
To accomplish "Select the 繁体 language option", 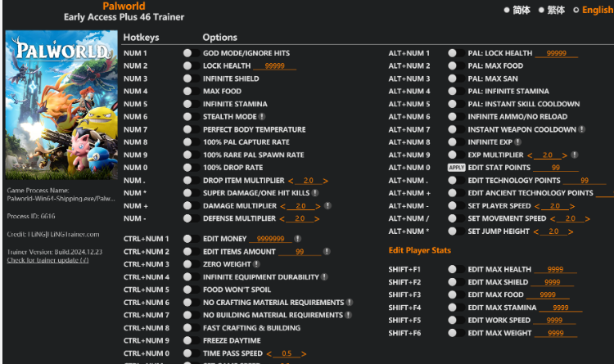I will pyautogui.click(x=553, y=10).
